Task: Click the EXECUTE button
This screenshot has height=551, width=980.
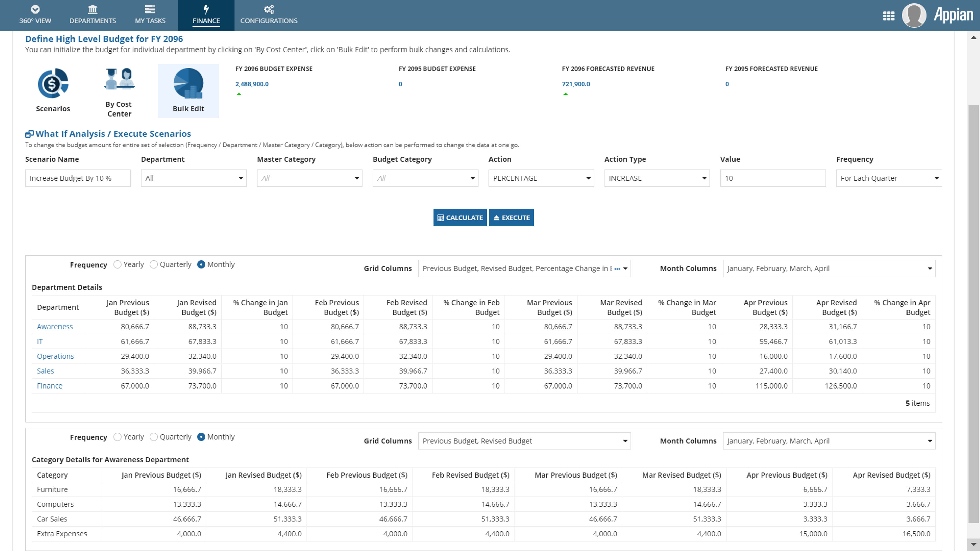Action: point(511,218)
